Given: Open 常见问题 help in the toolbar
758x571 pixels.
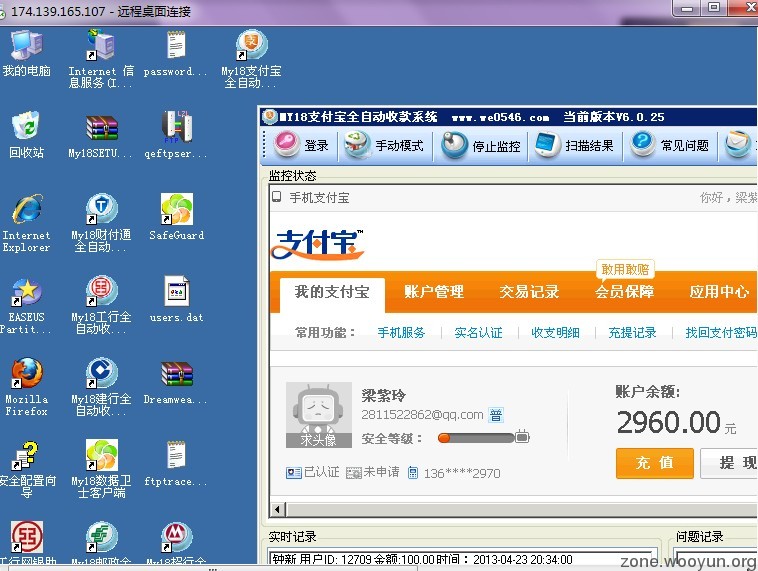Looking at the screenshot, I should coord(671,145).
